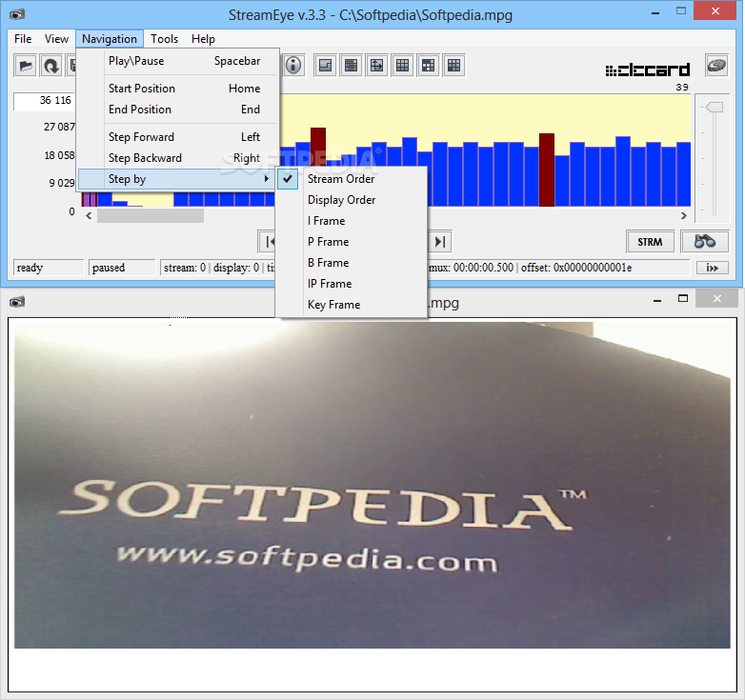Click the STRM button
745x700 pixels.
click(650, 242)
